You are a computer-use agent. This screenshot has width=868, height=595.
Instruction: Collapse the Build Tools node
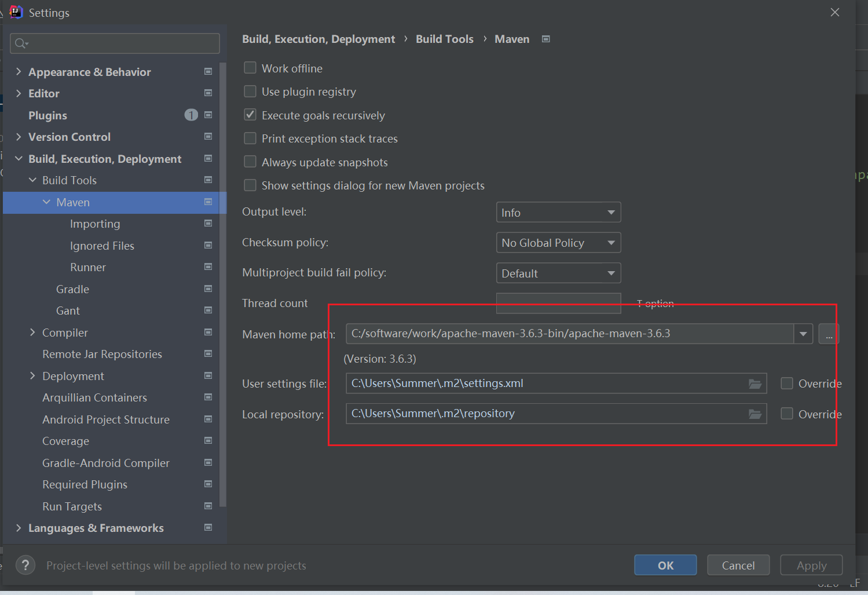pos(32,180)
